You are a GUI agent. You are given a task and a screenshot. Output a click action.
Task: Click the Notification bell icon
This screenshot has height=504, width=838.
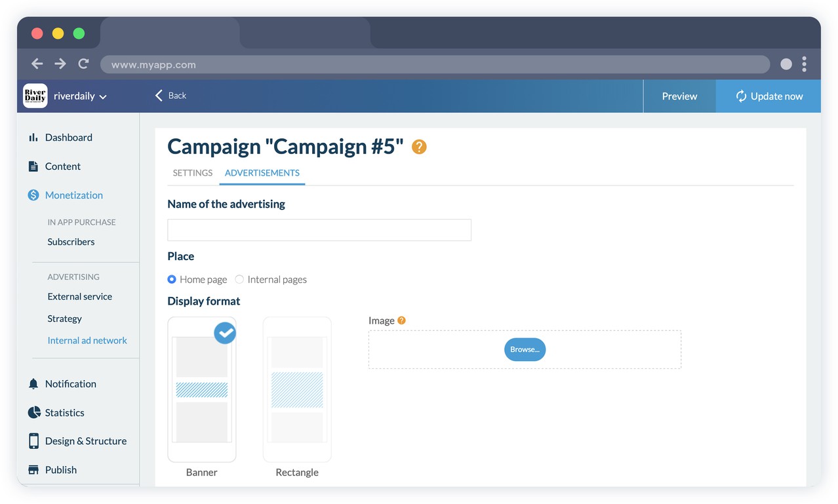pyautogui.click(x=33, y=384)
